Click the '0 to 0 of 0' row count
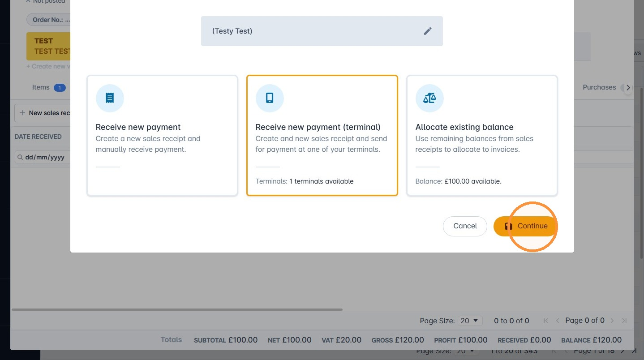 (x=511, y=321)
